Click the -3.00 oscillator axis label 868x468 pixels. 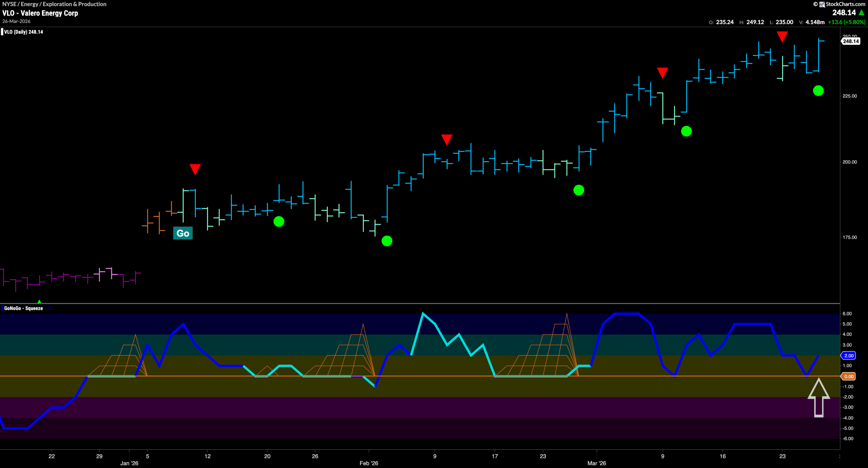pos(848,407)
